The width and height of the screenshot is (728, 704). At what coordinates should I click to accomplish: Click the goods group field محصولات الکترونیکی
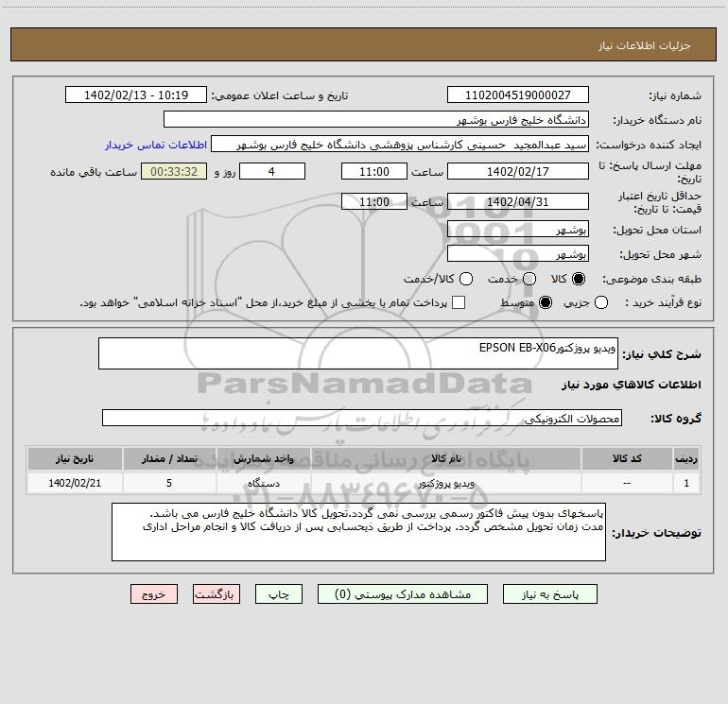[x=362, y=418]
